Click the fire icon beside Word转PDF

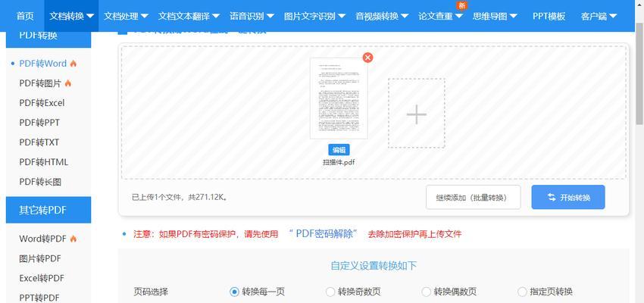click(x=73, y=239)
